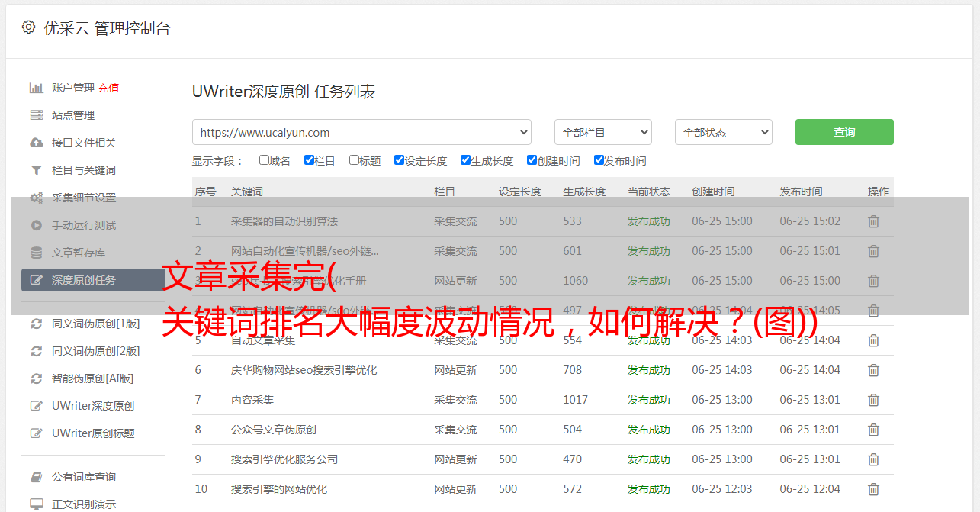The width and height of the screenshot is (980, 512).
Task: Click publish time 06-25 12:04
Action: pos(810,489)
